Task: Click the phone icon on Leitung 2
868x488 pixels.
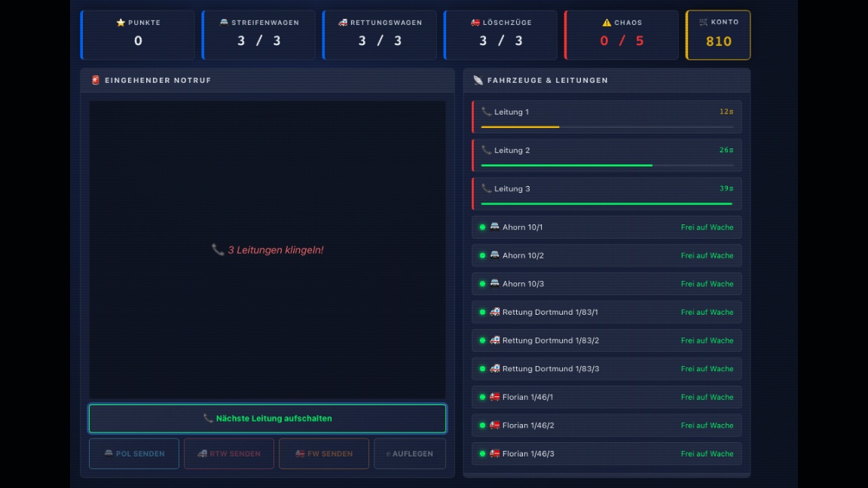Action: pos(486,150)
